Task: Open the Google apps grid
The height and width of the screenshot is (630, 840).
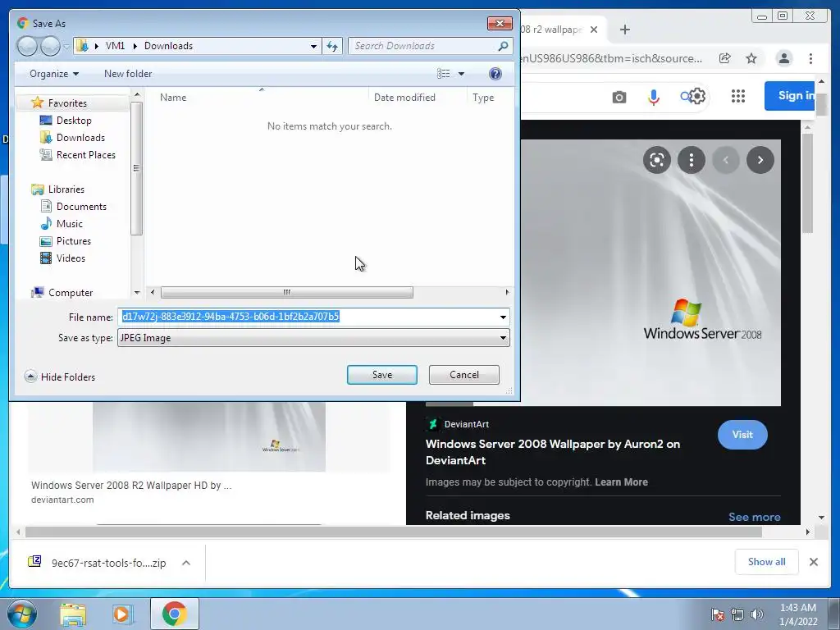Action: click(738, 97)
